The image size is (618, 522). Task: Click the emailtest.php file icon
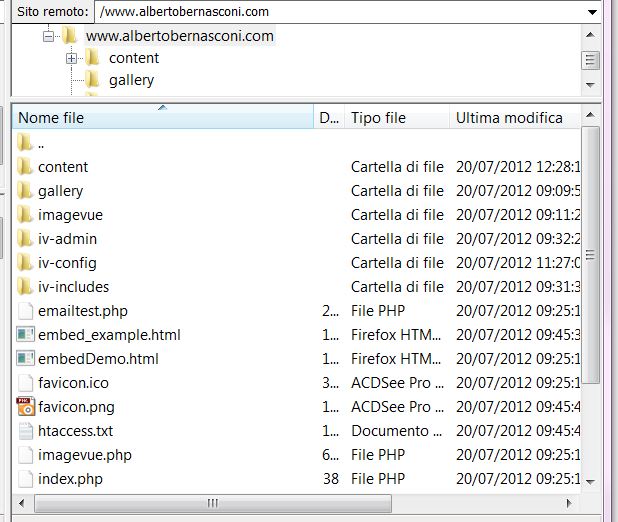[x=25, y=311]
